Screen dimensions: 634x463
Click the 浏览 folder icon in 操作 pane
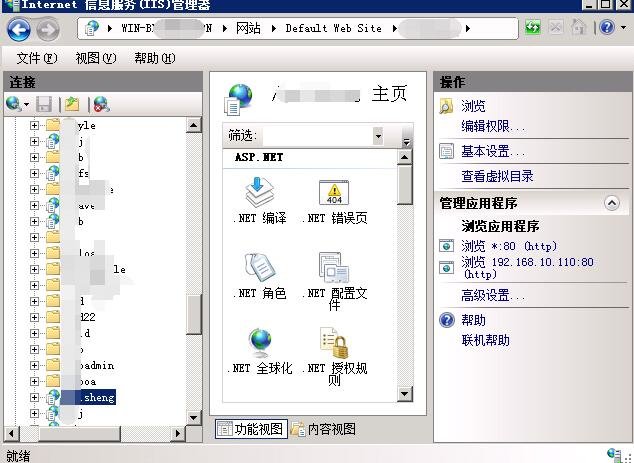click(x=446, y=106)
